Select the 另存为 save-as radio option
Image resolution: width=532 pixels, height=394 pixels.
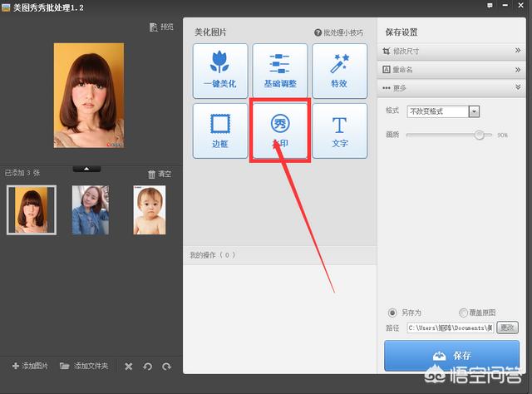(392, 313)
